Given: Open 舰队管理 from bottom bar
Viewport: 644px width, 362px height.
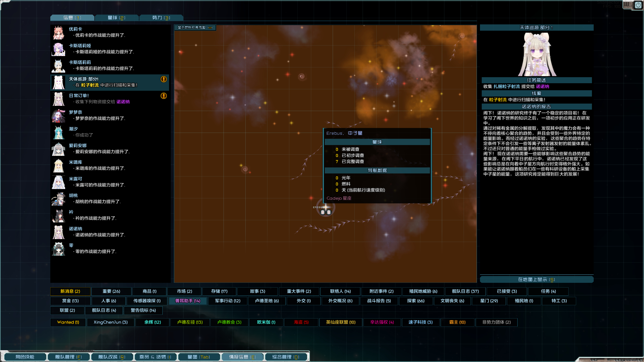Looking at the screenshot, I should 68,357.
